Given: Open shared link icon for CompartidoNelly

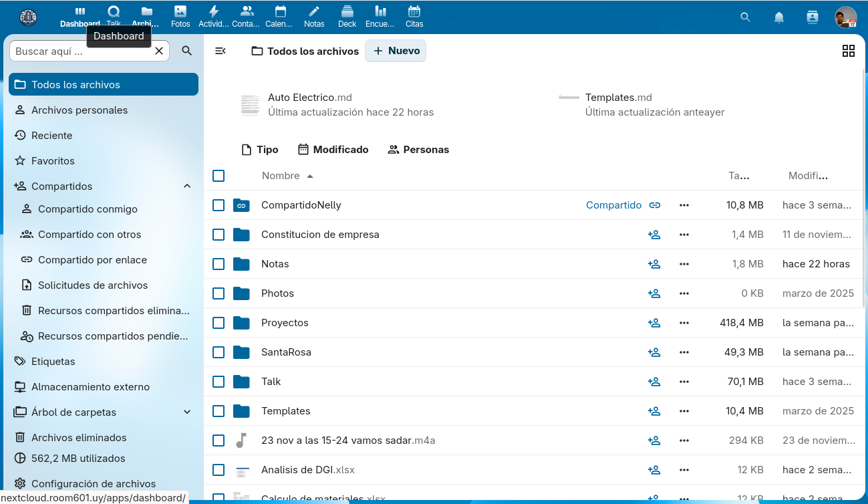Looking at the screenshot, I should coord(655,205).
